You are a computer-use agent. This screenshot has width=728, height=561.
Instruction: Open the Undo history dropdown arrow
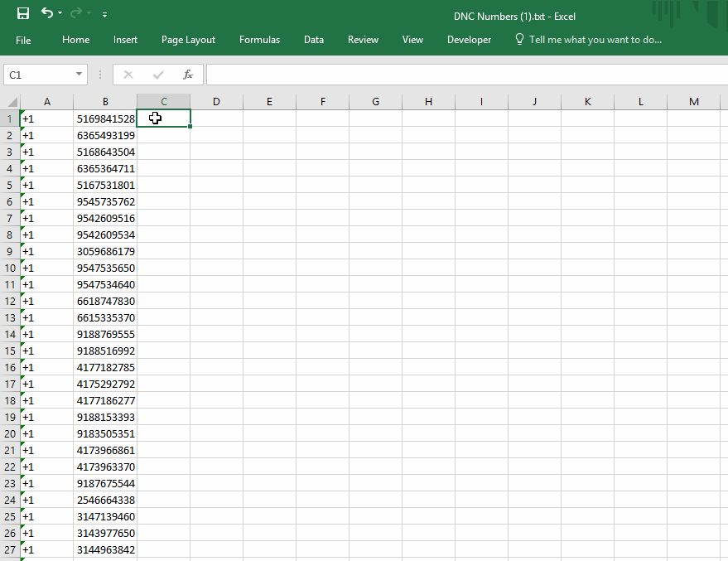(60, 13)
